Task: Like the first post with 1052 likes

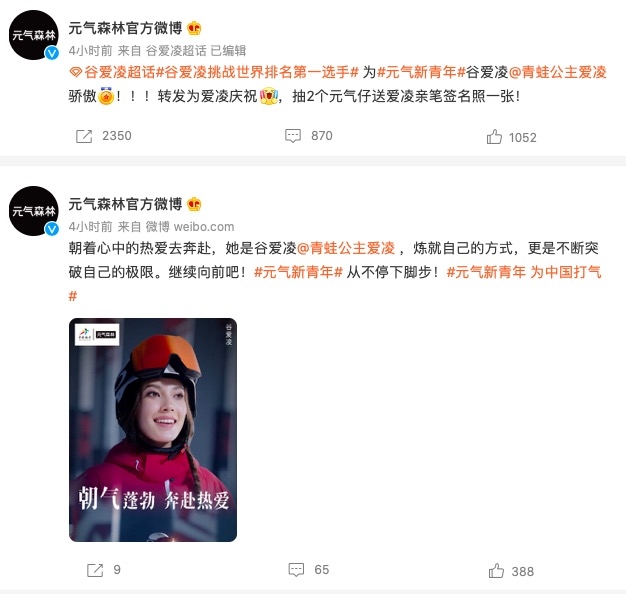Action: coord(494,137)
